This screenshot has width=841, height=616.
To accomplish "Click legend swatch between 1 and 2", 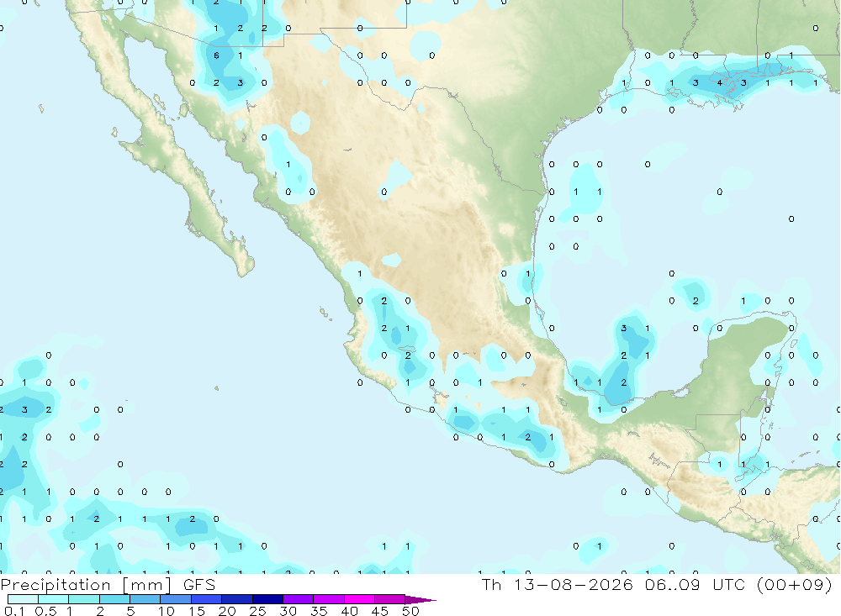I will click(84, 599).
